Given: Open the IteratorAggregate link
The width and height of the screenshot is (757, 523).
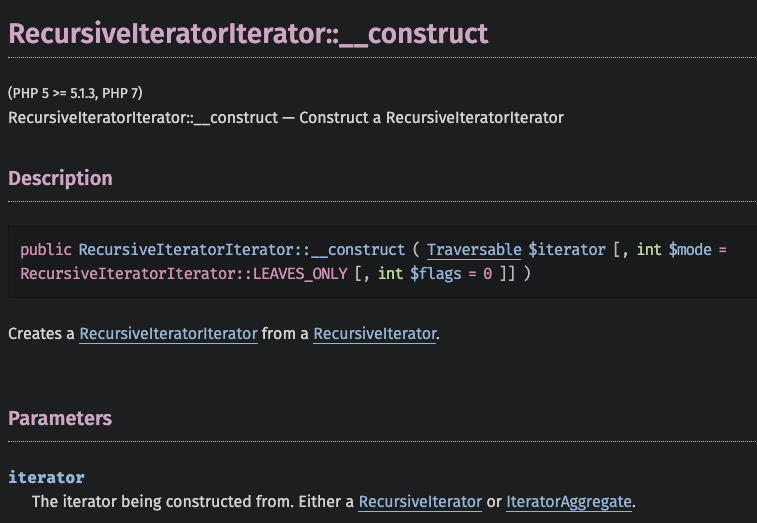Looking at the screenshot, I should pyautogui.click(x=569, y=501).
